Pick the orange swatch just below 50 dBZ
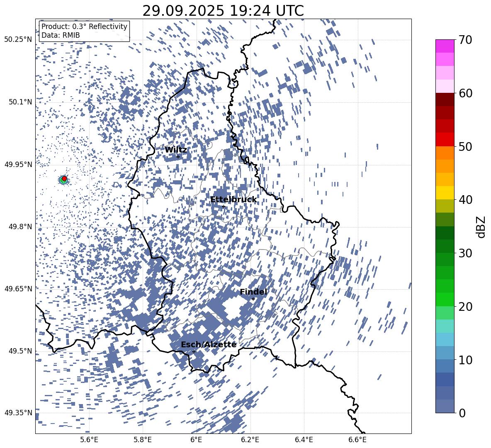 [x=445, y=153]
